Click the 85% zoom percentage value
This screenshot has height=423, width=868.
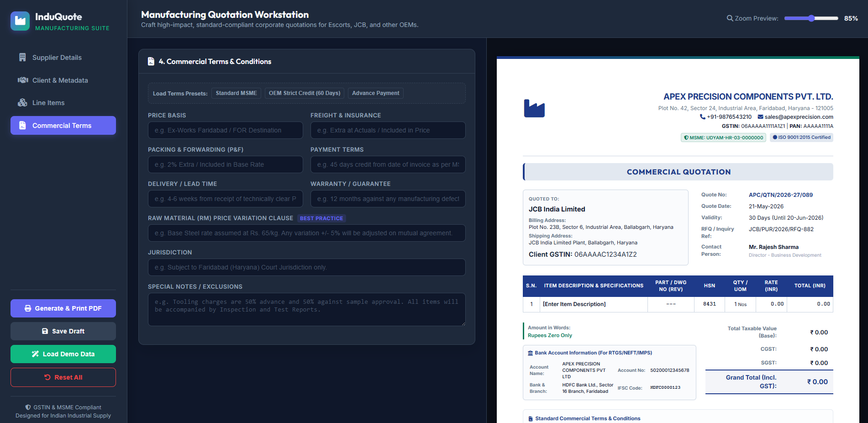pyautogui.click(x=851, y=18)
